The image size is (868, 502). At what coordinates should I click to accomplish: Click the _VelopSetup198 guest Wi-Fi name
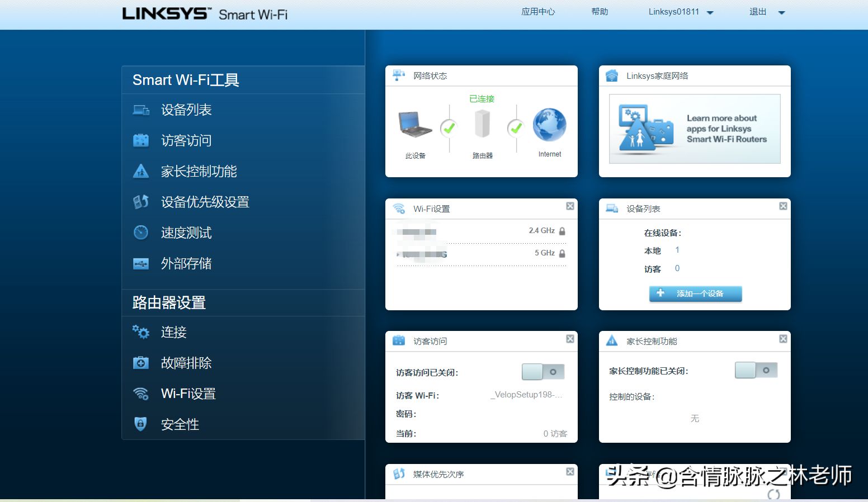(526, 395)
